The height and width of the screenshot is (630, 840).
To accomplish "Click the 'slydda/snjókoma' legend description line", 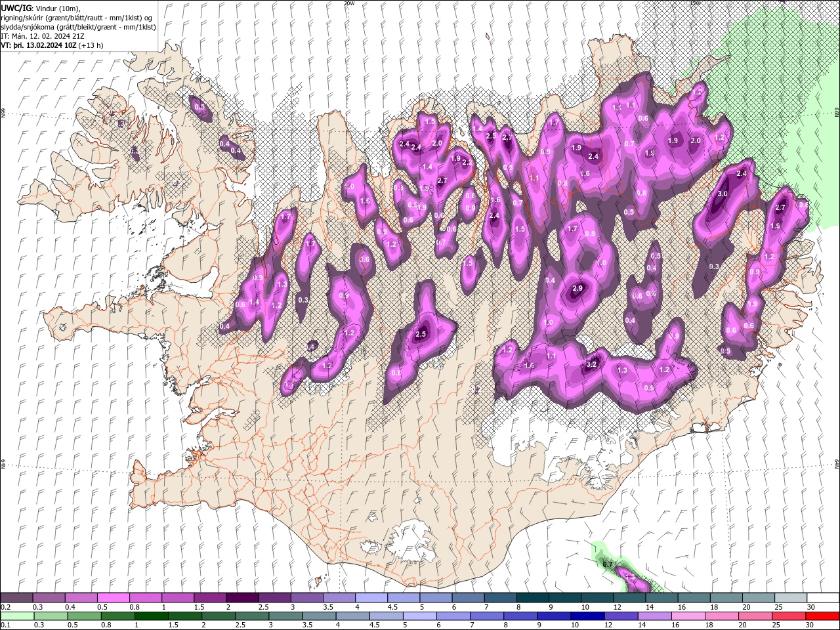I will click(77, 27).
